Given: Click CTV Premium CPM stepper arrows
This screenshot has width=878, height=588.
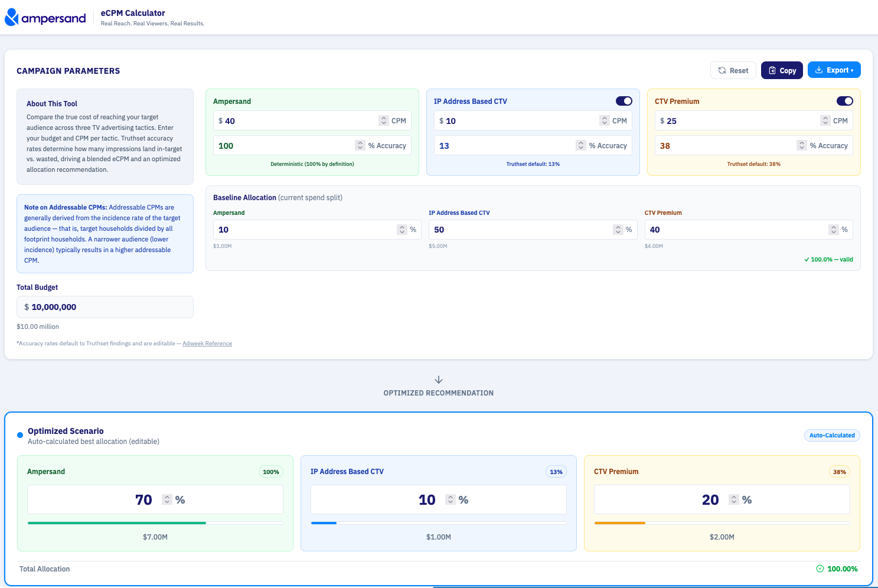Looking at the screenshot, I should 825,120.
